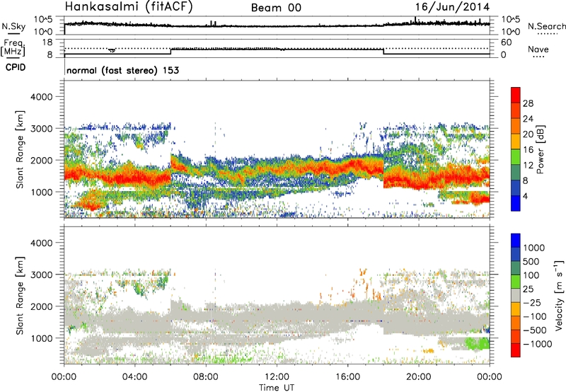The image size is (566, 392).
Task: Click the '18' frequency axis tick
Action: tap(48, 42)
